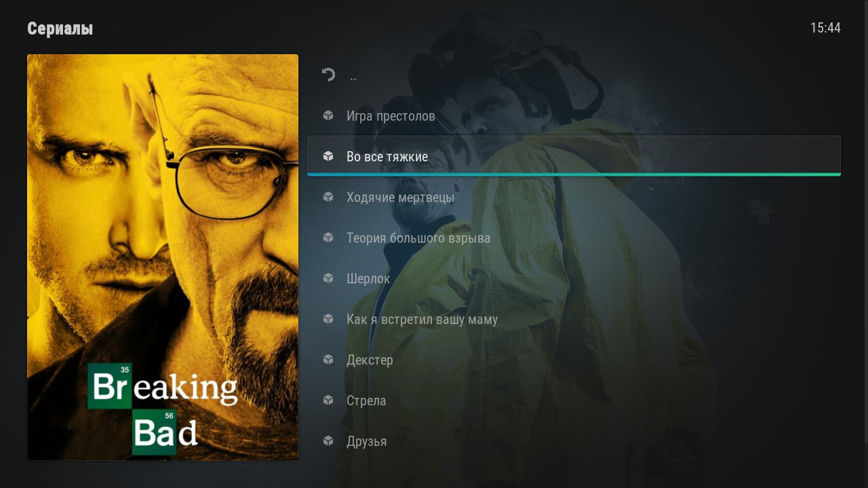Go up via the parent '..' entry

tap(574, 75)
